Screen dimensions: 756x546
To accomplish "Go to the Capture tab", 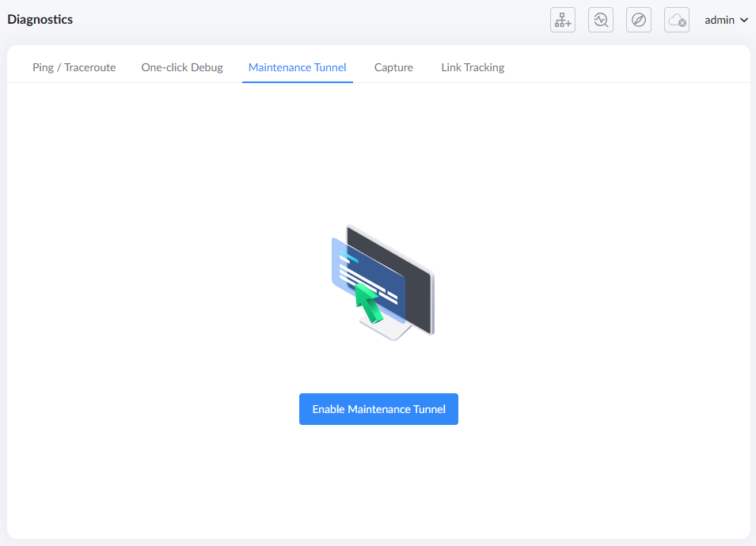I will coord(393,67).
